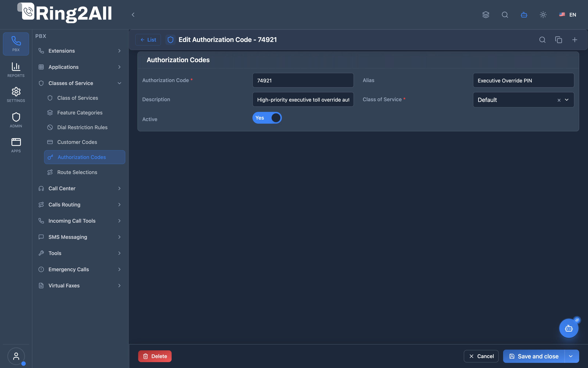
Task: Expand the Extensions menu
Action: 80,51
